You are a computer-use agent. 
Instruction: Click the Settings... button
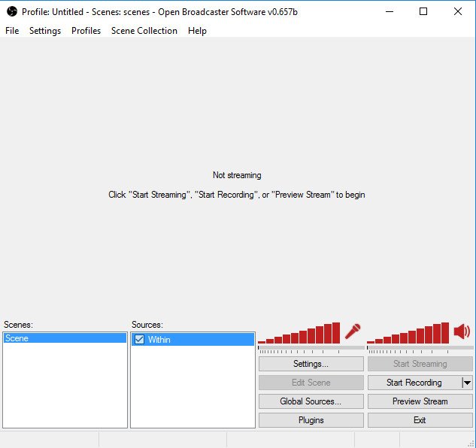(311, 364)
